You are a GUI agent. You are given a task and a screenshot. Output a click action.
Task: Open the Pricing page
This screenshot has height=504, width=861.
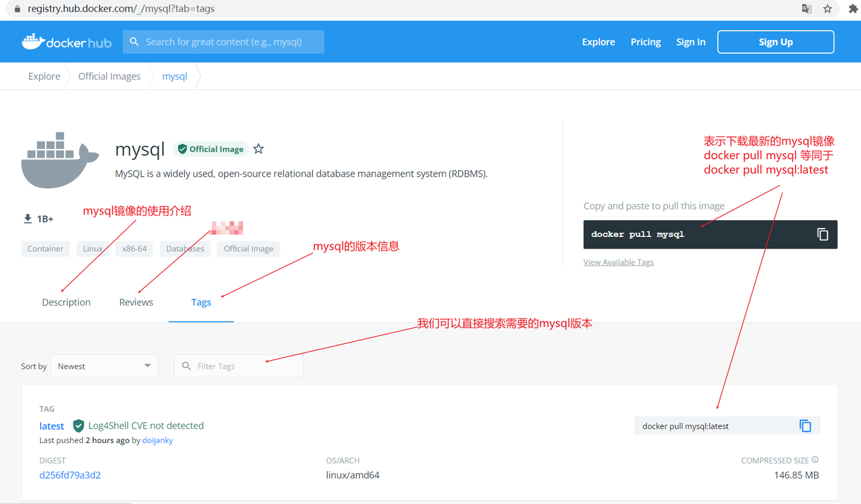[645, 42]
